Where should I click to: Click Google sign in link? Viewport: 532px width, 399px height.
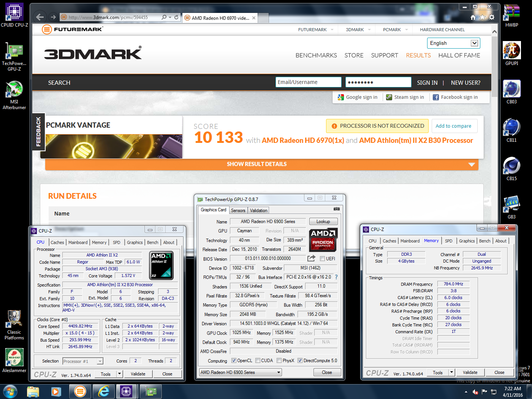358,97
